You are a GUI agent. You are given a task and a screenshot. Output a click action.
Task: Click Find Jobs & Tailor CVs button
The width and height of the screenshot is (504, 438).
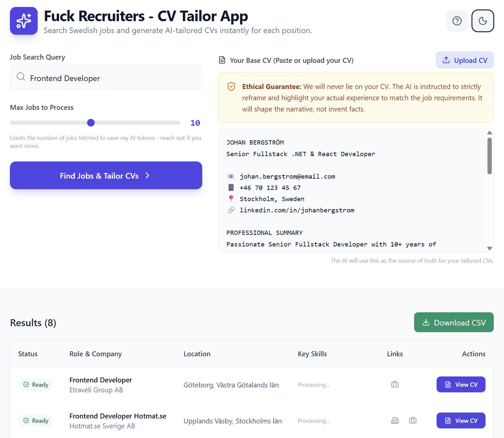point(106,175)
